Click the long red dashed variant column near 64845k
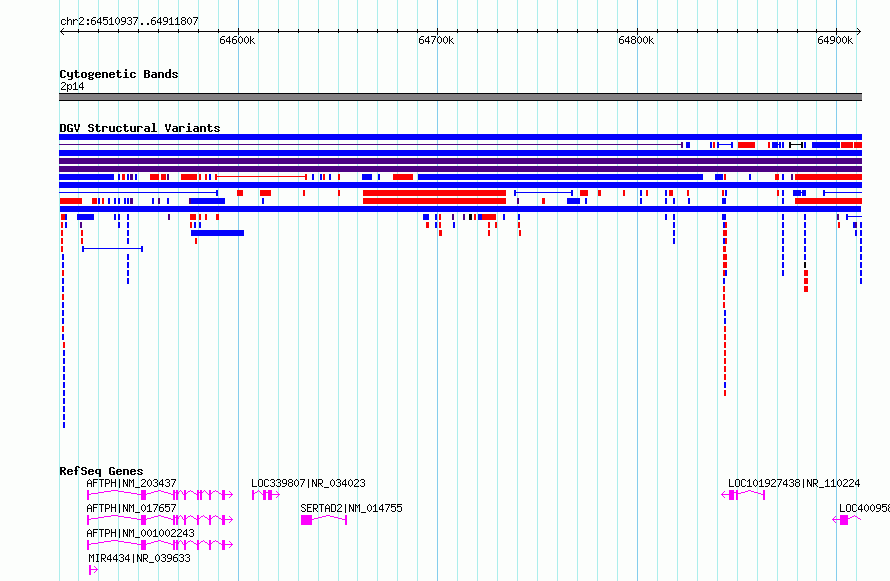This screenshot has height=581, width=890. (x=725, y=309)
